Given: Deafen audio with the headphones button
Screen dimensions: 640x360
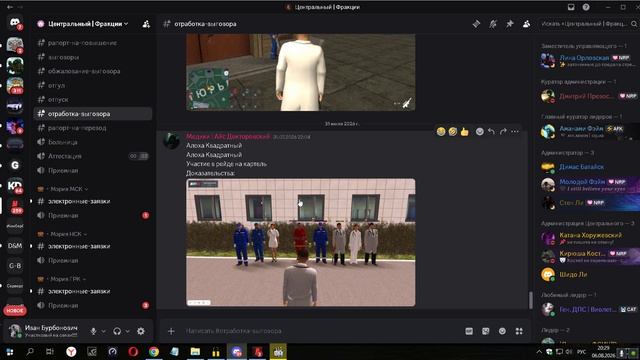Looking at the screenshot, I should [x=117, y=331].
